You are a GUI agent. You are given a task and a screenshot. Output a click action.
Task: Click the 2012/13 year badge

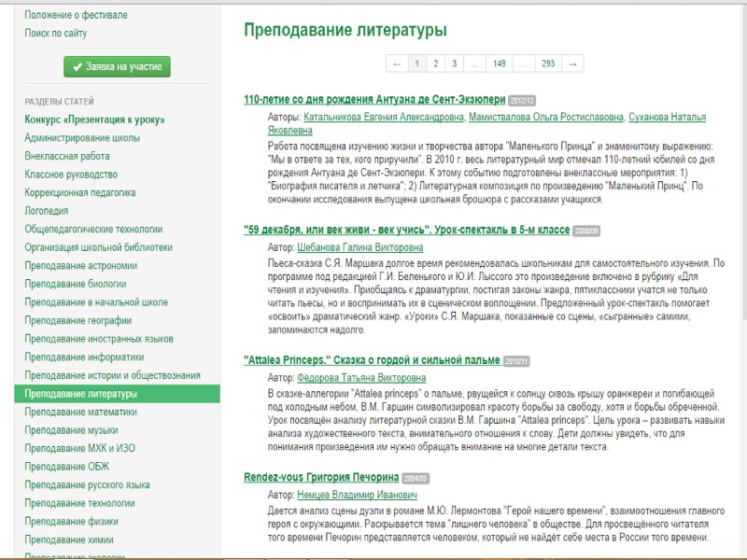[522, 101]
